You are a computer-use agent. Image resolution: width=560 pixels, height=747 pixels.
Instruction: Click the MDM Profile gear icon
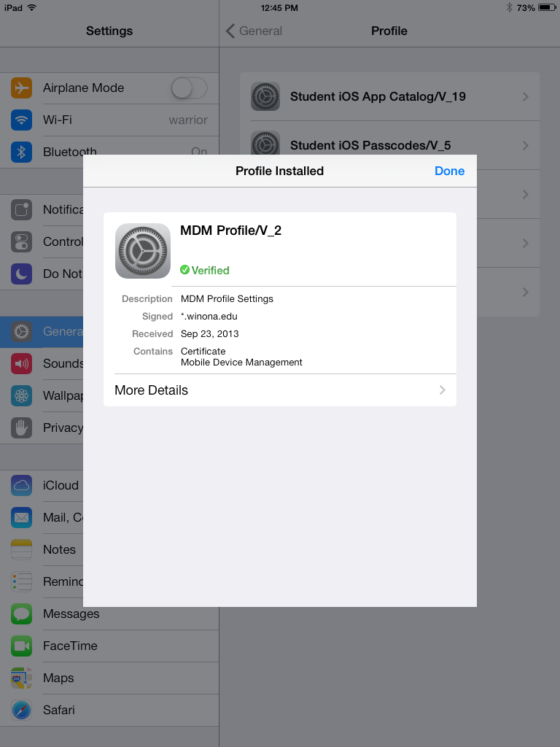coord(143,251)
